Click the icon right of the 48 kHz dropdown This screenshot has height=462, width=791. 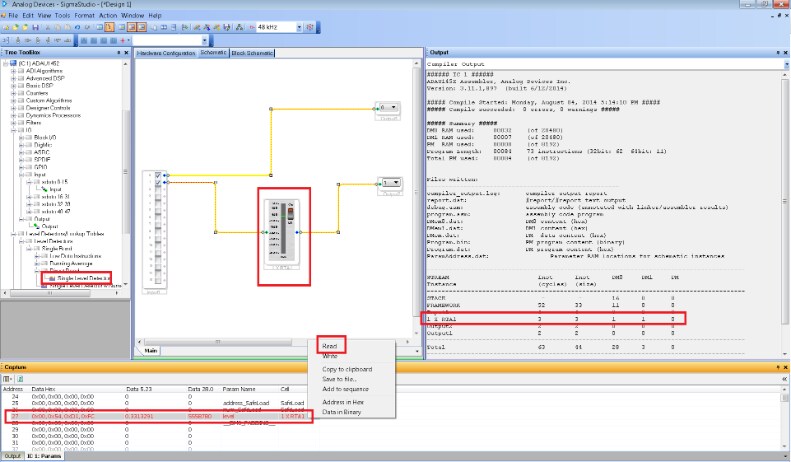point(310,27)
